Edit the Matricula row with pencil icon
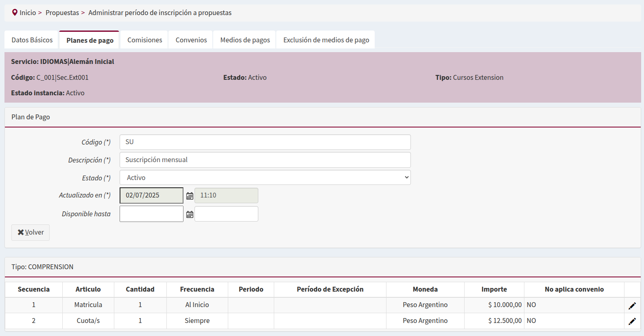 [632, 305]
